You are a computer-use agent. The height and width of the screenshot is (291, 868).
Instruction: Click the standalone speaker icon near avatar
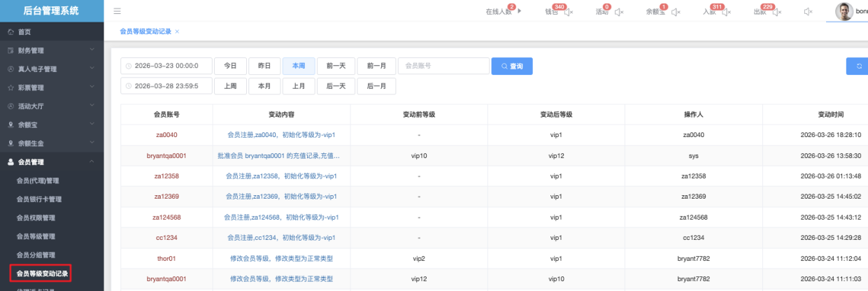(808, 12)
